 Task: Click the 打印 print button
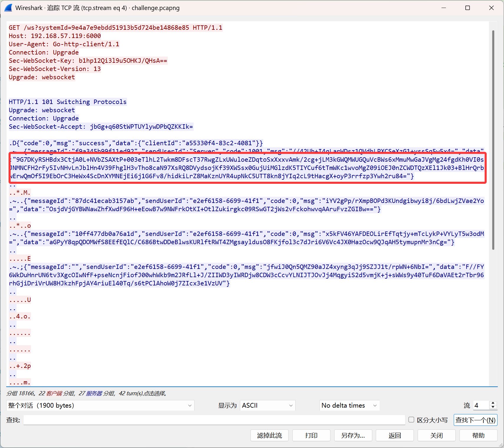click(311, 435)
